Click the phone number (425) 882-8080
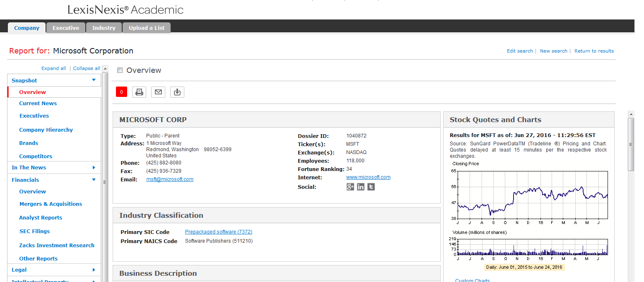This screenshot has width=644, height=282. (x=164, y=163)
